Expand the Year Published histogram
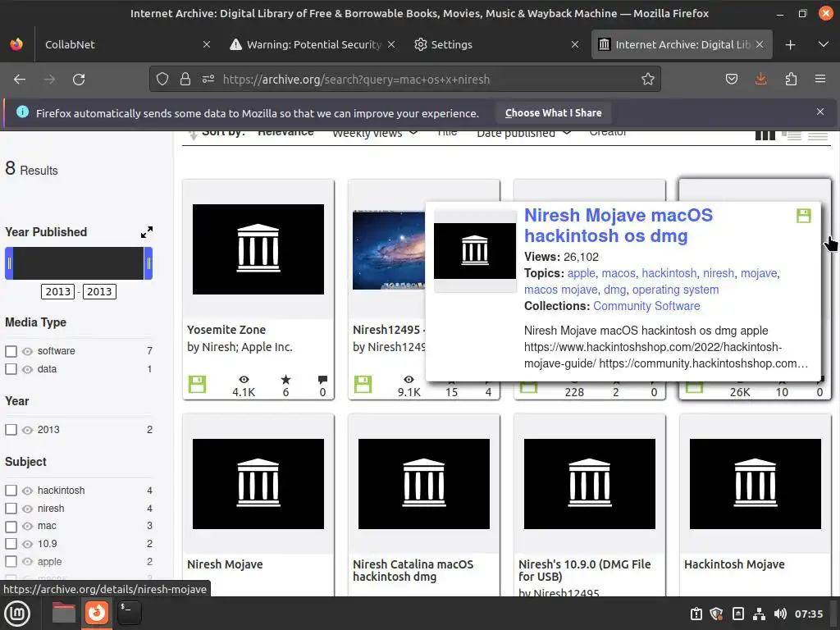Image resolution: width=840 pixels, height=630 pixels. pyautogui.click(x=147, y=232)
